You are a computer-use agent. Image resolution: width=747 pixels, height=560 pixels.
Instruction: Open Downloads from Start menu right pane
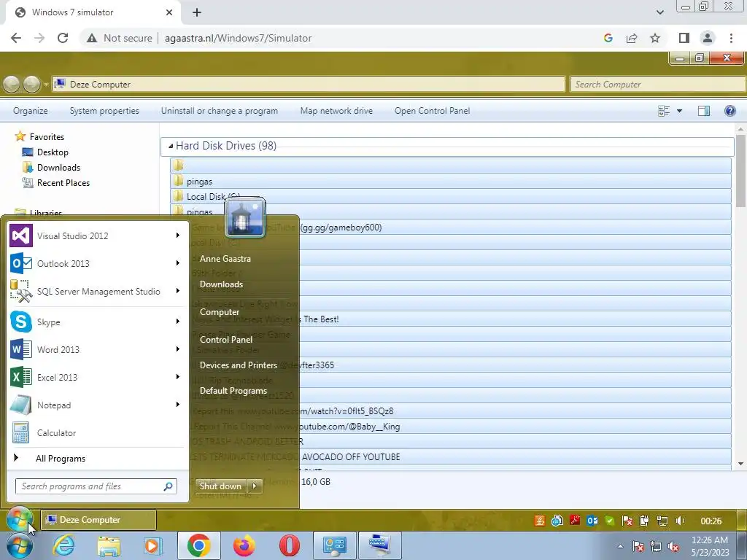[221, 284]
